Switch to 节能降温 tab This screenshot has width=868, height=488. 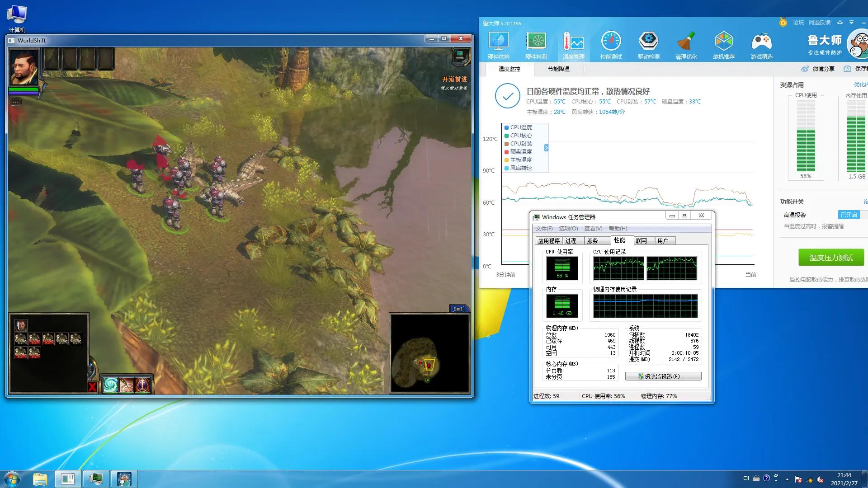point(558,69)
